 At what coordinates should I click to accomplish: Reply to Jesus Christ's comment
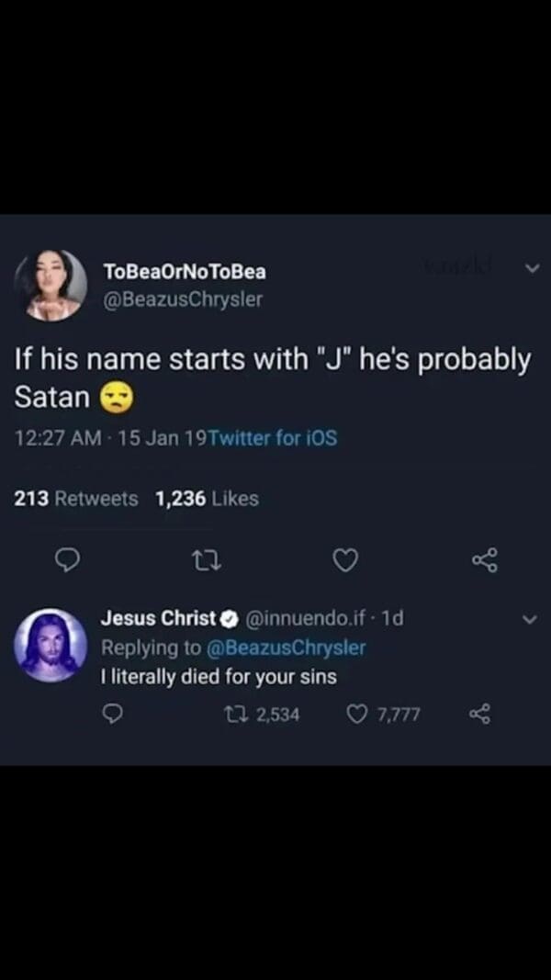[x=113, y=714]
